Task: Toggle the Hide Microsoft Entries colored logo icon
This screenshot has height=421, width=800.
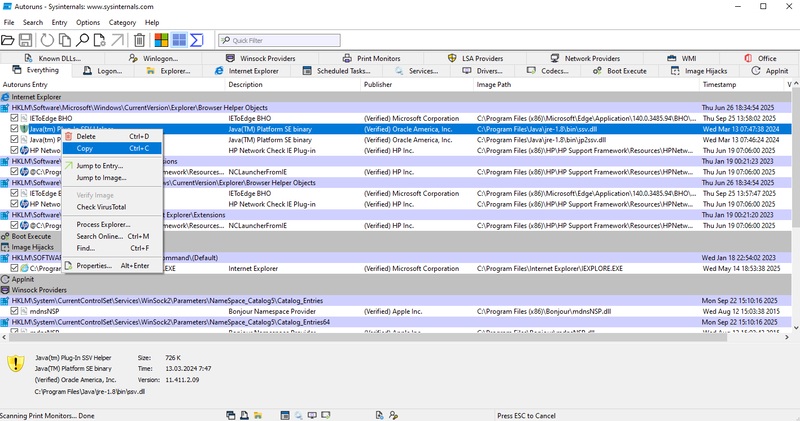Action: tap(161, 40)
